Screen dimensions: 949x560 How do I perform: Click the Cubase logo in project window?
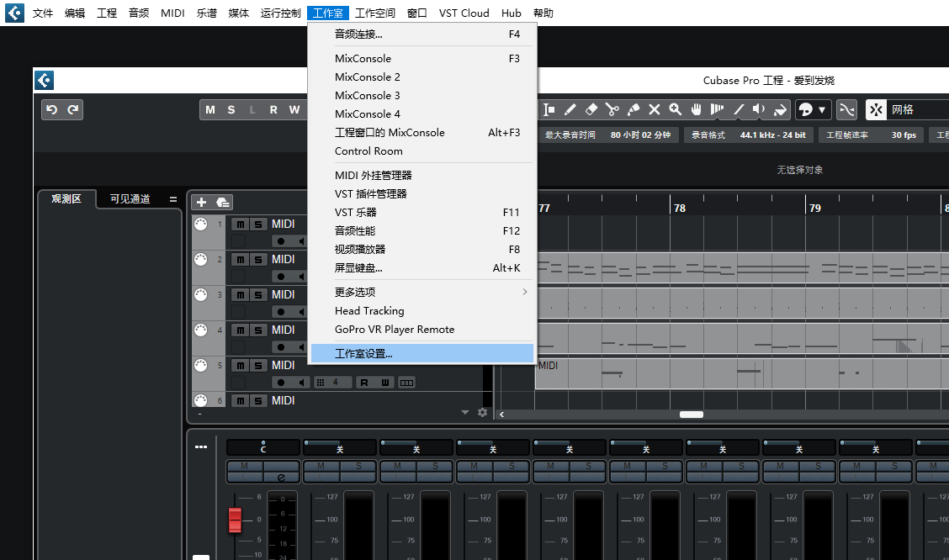click(x=45, y=80)
